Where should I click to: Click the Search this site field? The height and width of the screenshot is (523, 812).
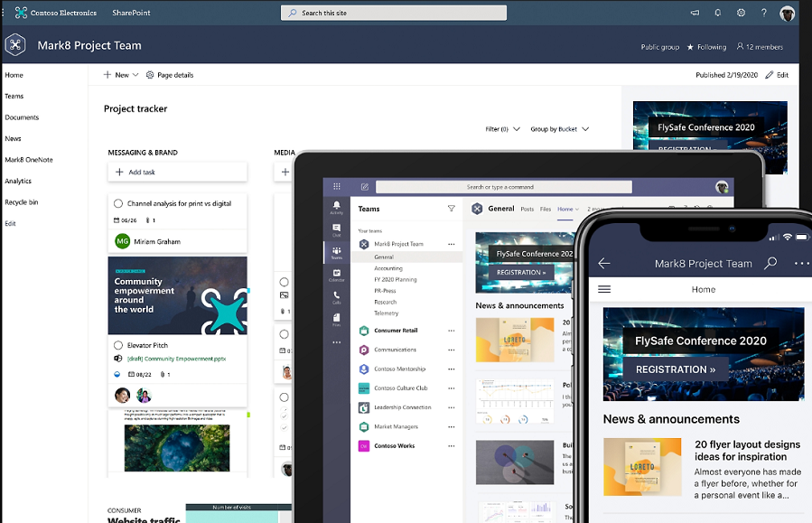point(393,13)
